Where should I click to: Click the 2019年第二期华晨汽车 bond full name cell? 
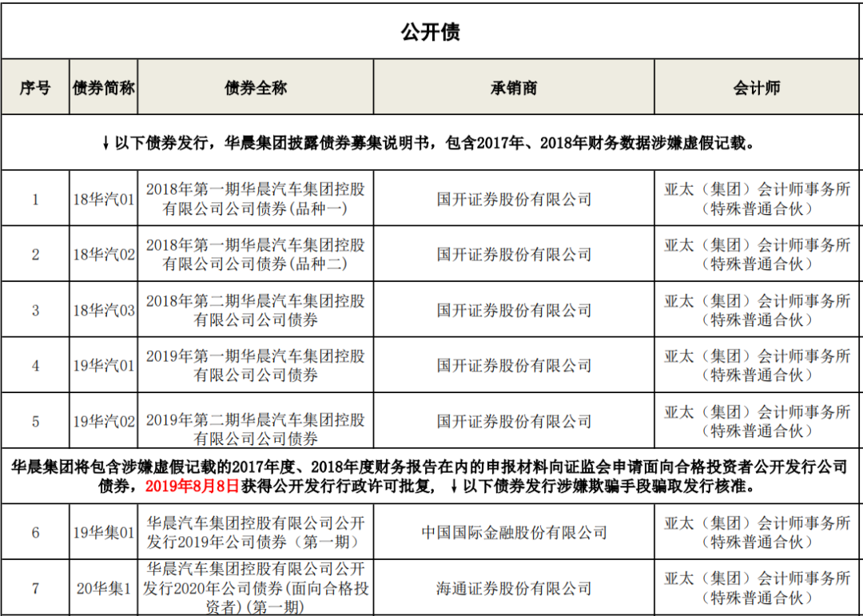click(256, 429)
